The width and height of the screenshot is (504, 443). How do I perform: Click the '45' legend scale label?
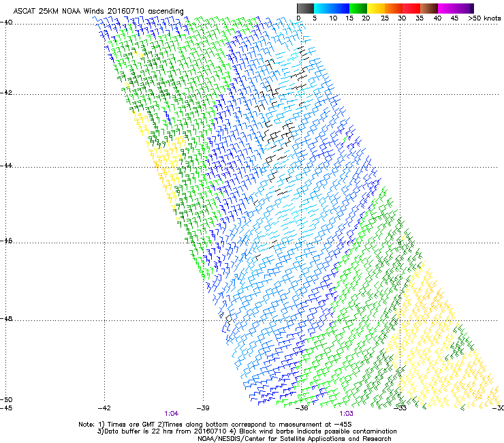[x=454, y=18]
